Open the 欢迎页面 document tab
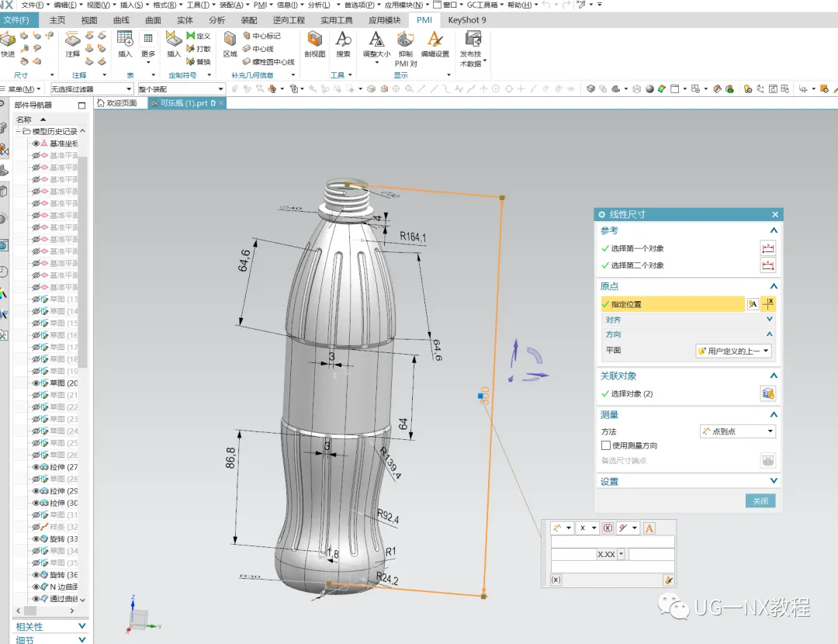This screenshot has height=644, width=838. click(x=118, y=103)
